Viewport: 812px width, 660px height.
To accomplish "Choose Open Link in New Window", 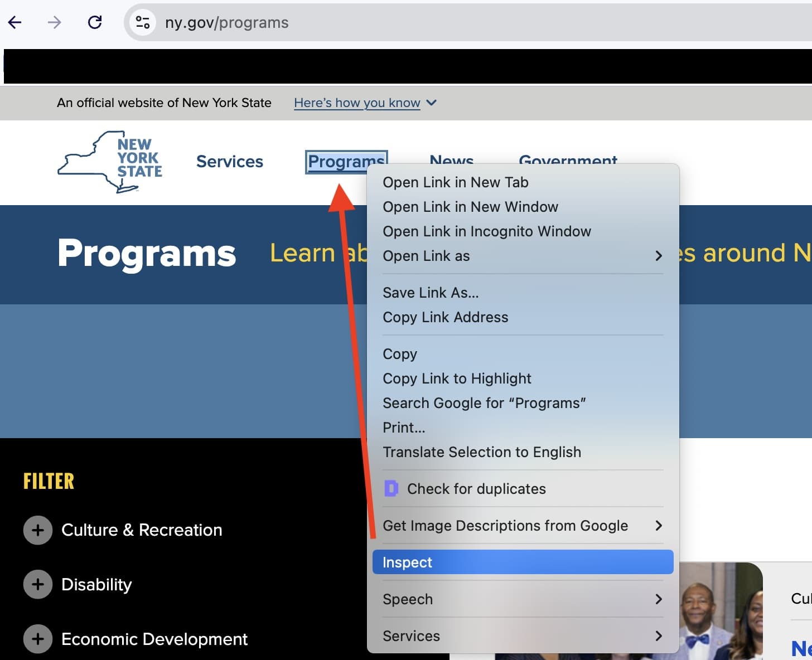I will pos(523,207).
